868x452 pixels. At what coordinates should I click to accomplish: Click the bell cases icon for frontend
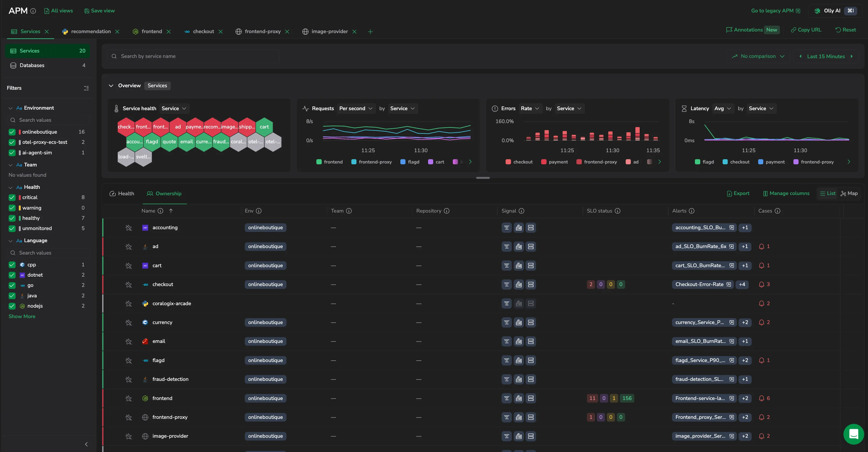pyautogui.click(x=761, y=398)
